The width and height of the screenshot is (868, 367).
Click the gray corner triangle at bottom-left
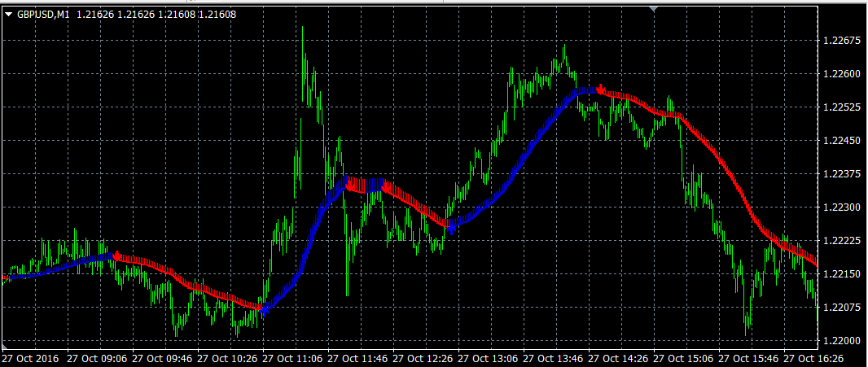(x=6, y=347)
